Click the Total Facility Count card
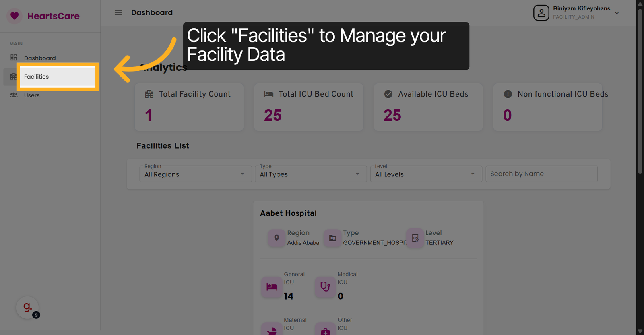The height and width of the screenshot is (335, 644). (x=189, y=107)
